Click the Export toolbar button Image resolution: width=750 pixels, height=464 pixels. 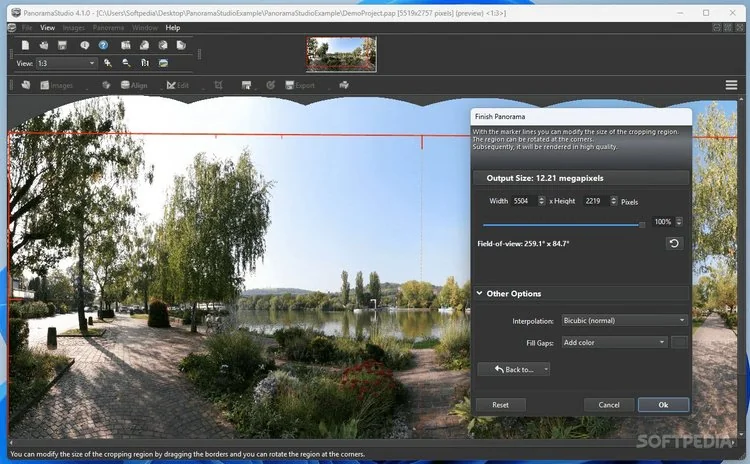click(300, 85)
